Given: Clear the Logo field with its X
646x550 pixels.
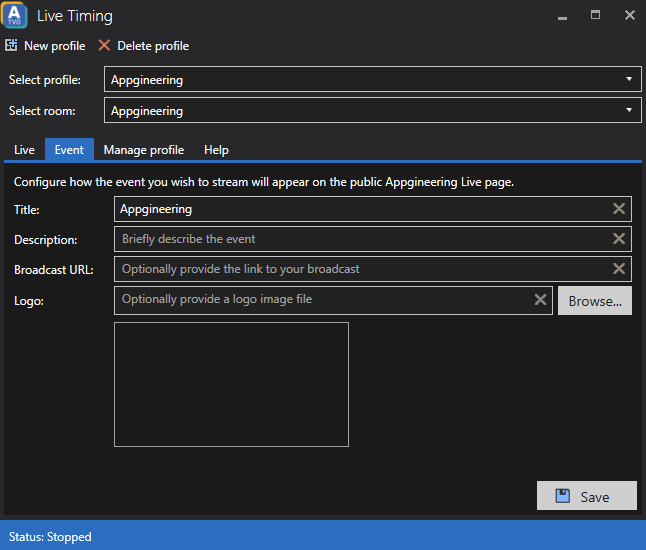Looking at the screenshot, I should click(x=541, y=300).
